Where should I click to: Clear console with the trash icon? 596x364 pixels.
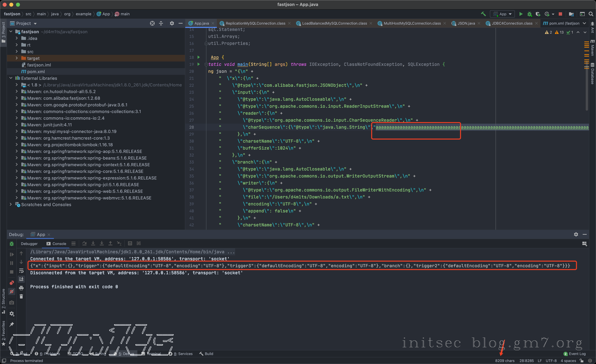pyautogui.click(x=21, y=296)
